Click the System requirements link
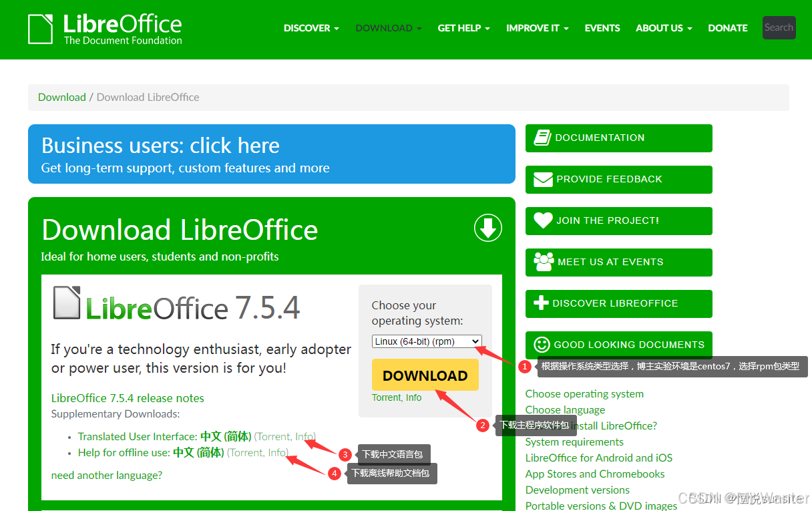This screenshot has height=511, width=812. click(574, 442)
